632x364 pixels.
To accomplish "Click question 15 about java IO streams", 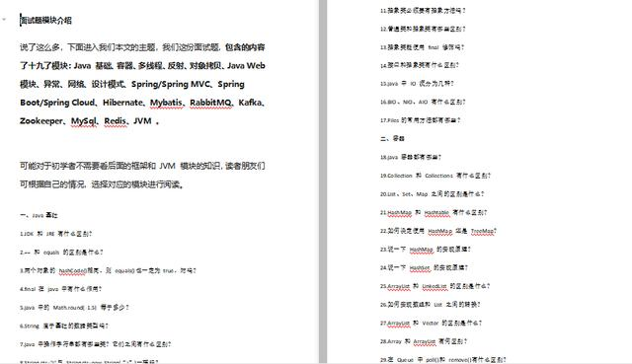I will tap(417, 84).
